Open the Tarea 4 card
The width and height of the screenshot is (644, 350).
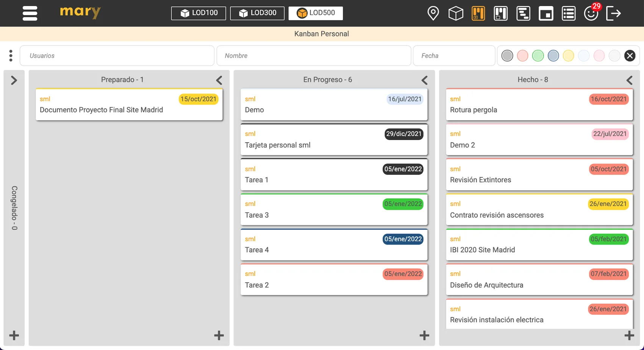click(x=334, y=244)
